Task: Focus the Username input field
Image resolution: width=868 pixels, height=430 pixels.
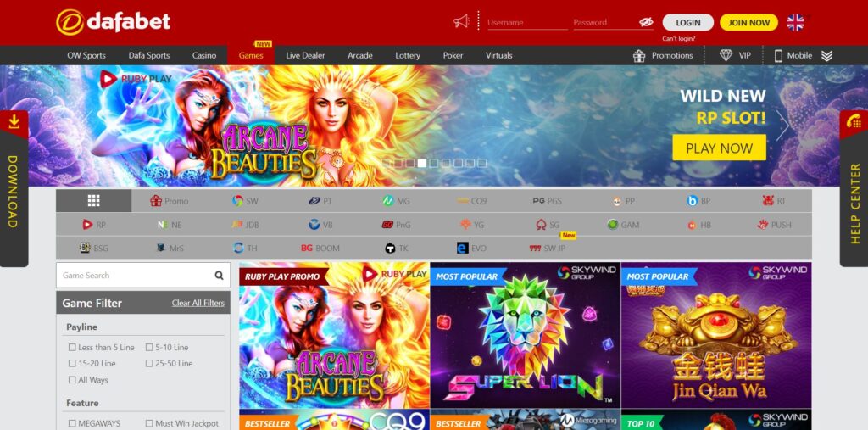Action: click(527, 23)
